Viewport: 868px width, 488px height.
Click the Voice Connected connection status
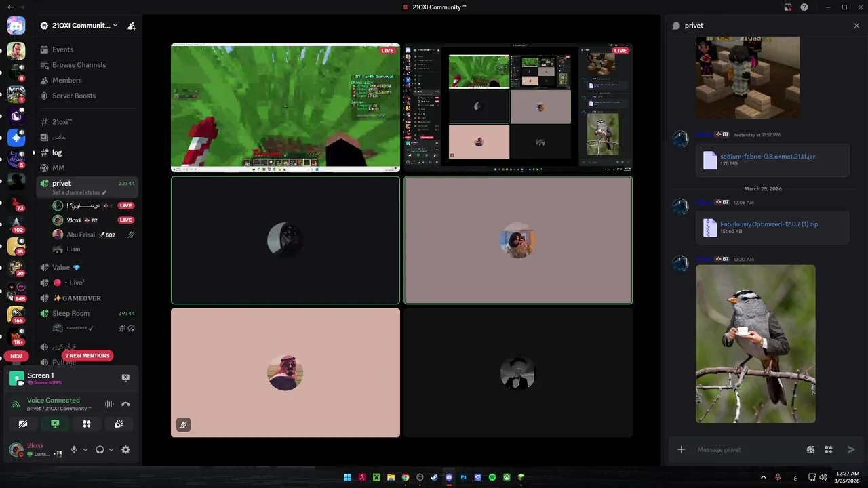click(x=53, y=401)
